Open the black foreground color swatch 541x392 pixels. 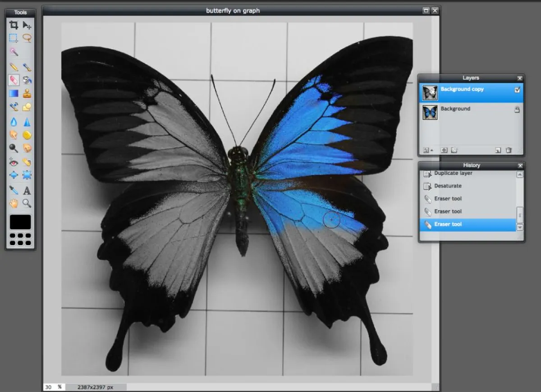20,222
